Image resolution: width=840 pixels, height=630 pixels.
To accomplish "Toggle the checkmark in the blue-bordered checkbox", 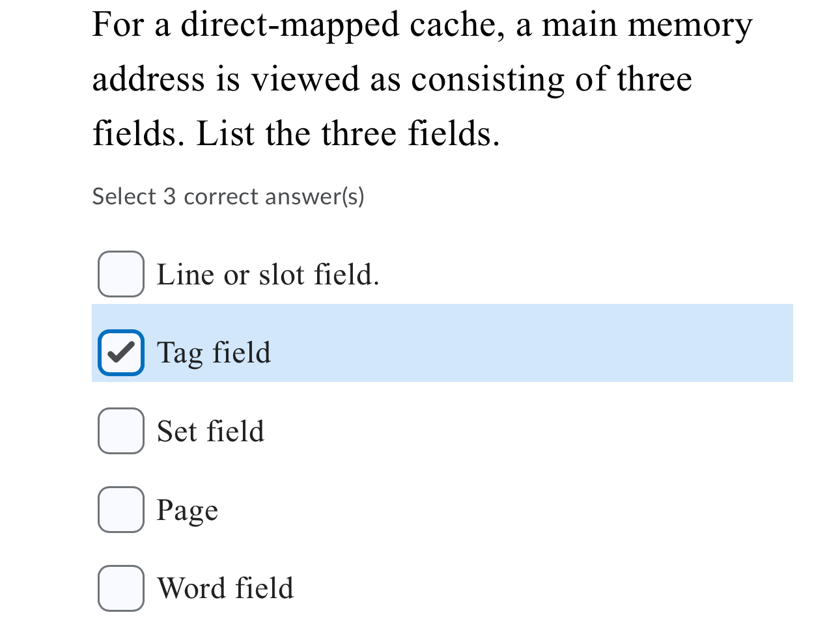I will 120,353.
